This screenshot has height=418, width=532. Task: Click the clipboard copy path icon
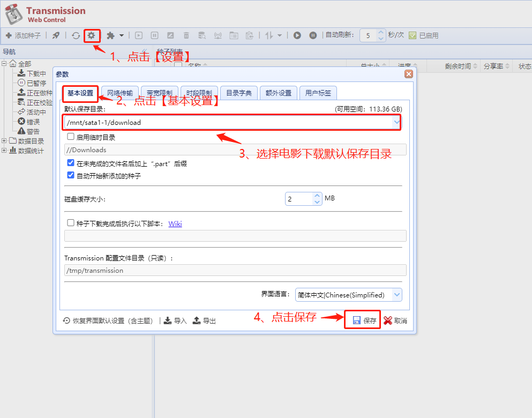249,35
